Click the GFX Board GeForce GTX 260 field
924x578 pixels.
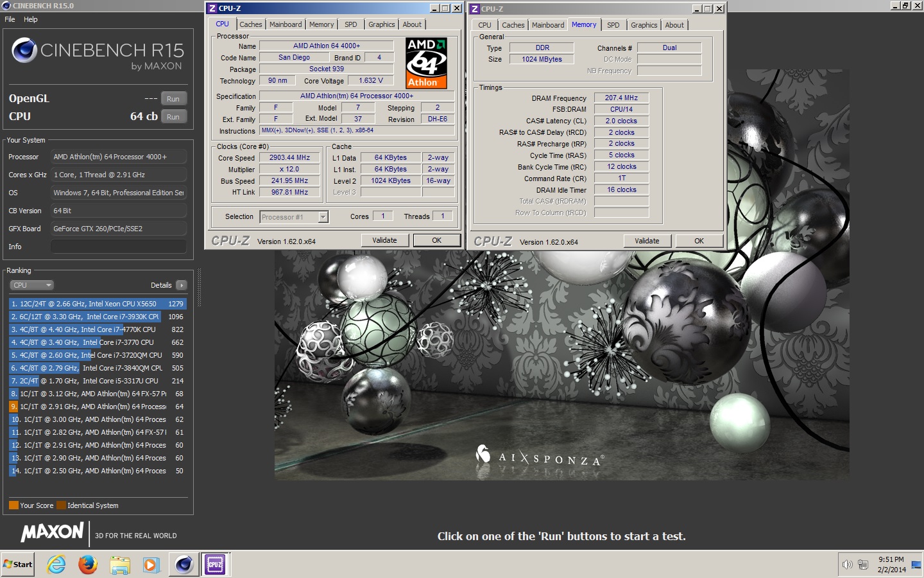pyautogui.click(x=119, y=229)
